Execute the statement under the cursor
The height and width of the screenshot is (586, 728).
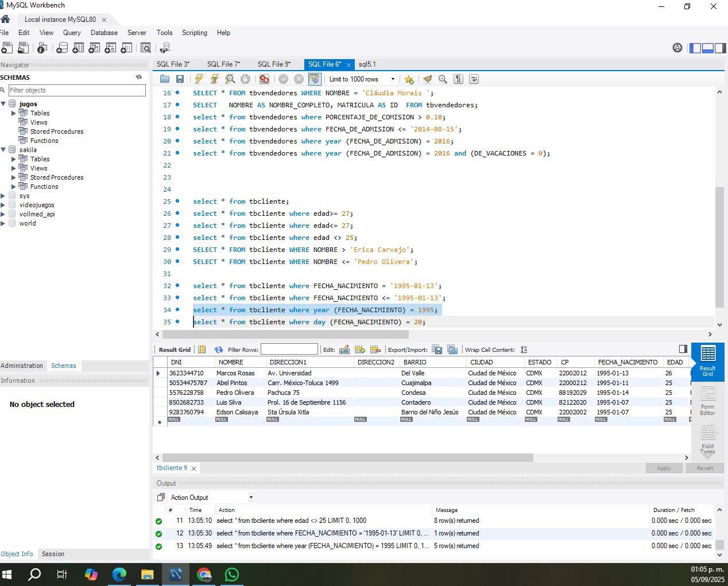click(x=215, y=79)
